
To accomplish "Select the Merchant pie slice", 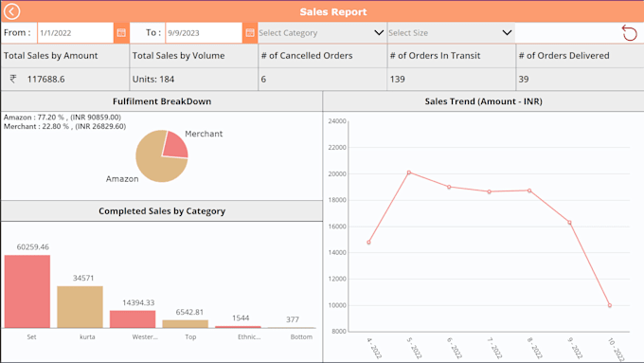I will 176,146.
